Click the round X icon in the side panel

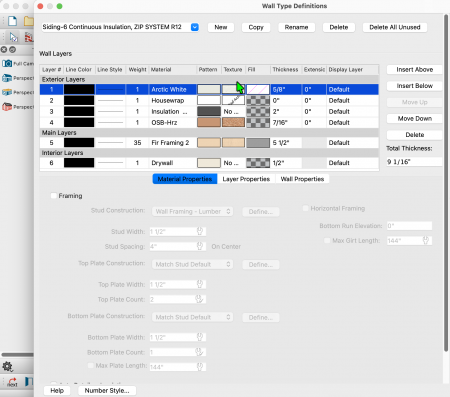pos(4,50)
